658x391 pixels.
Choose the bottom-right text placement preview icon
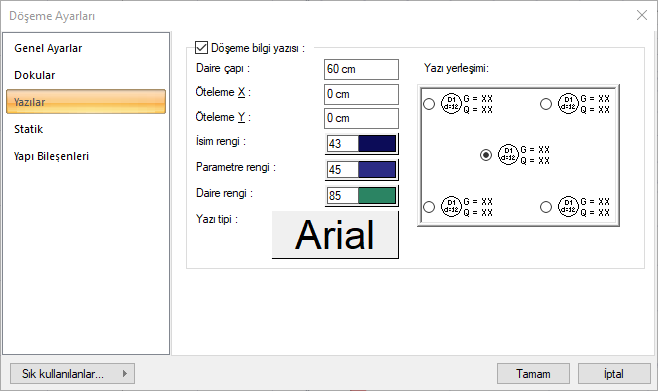tap(584, 206)
